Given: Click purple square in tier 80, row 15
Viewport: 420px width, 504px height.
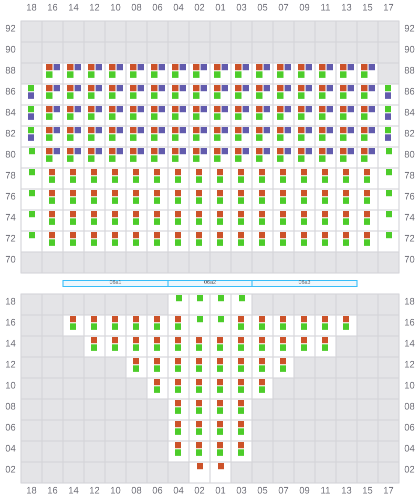Looking at the screenshot, I should click(372, 151).
